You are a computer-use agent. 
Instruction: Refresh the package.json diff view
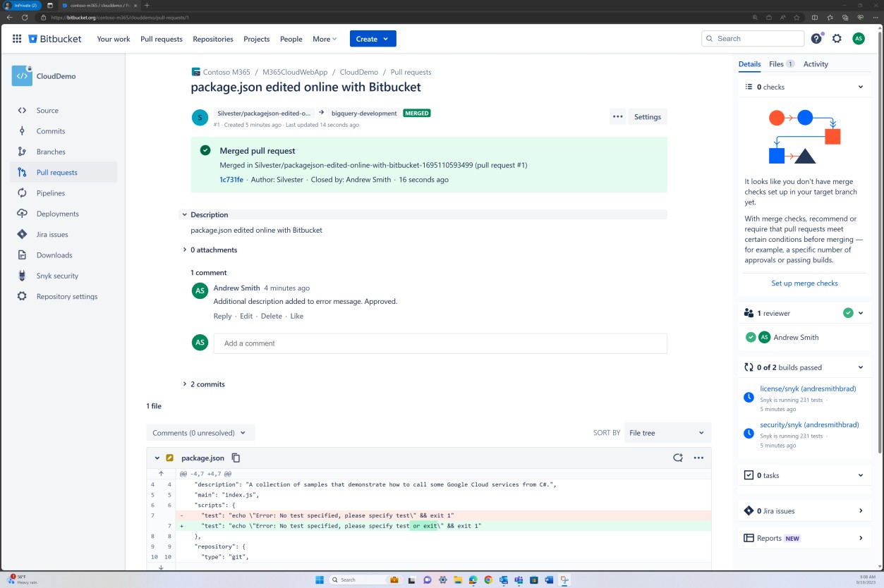678,457
